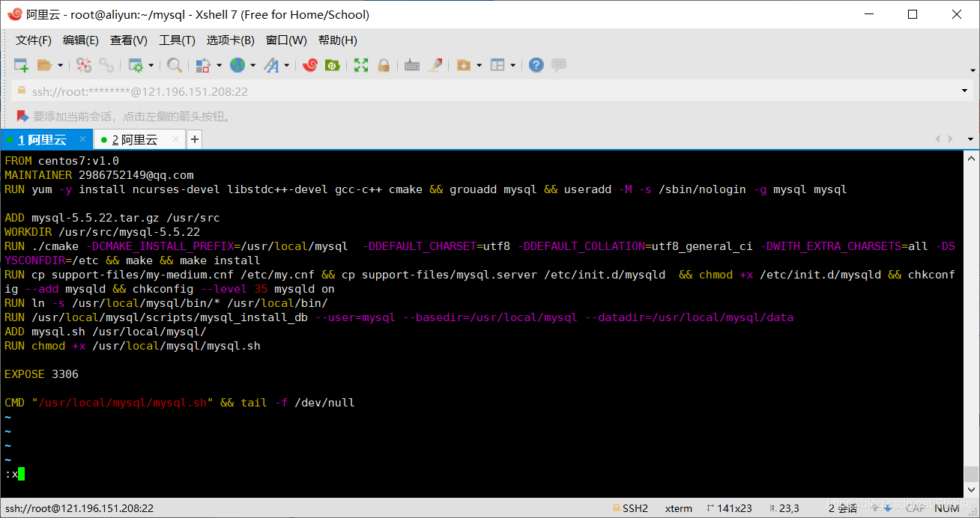Screen dimensions: 980x518
Task: Expand the Open session folder dropdown arrow
Action: click(60, 65)
